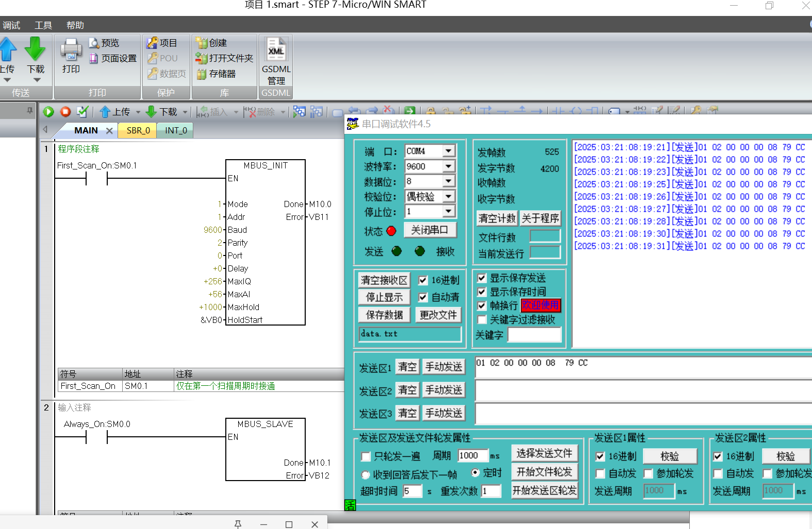Click Open Folder icon in library group
The width and height of the screenshot is (812, 529).
coord(201,58)
